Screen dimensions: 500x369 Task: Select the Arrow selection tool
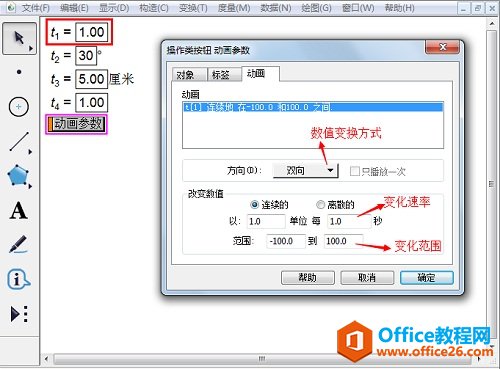click(19, 38)
